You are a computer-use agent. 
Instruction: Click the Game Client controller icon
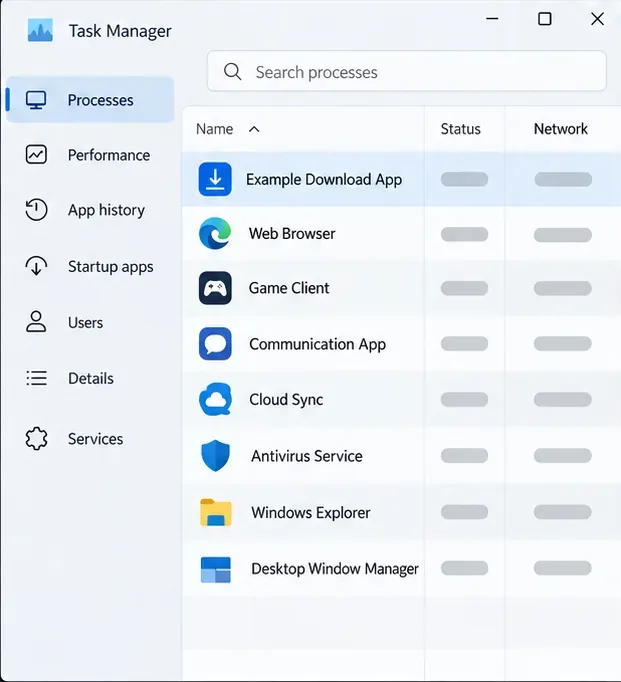[x=215, y=288]
